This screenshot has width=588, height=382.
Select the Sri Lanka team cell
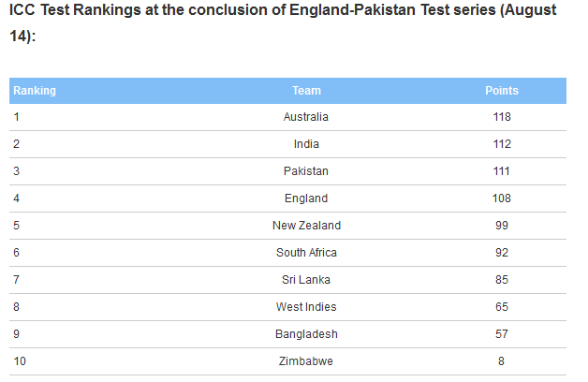pos(306,280)
